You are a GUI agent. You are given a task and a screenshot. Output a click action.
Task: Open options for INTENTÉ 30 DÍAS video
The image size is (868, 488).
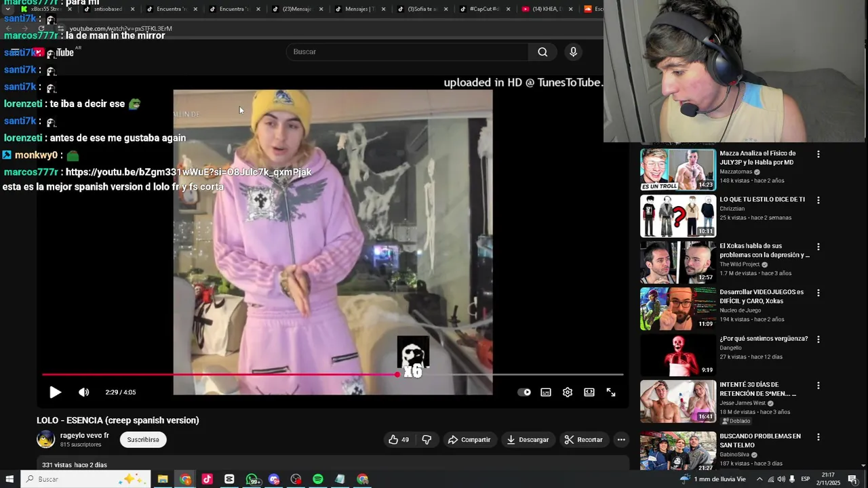coord(818,386)
